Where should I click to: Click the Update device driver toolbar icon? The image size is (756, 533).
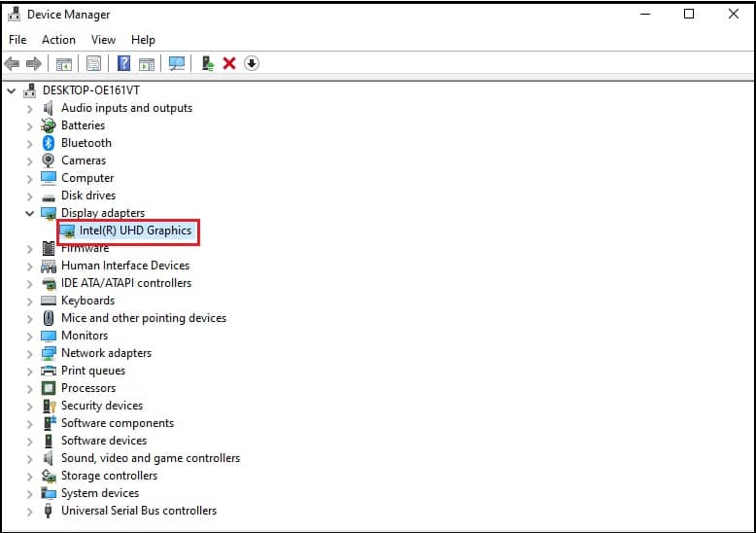click(x=207, y=63)
